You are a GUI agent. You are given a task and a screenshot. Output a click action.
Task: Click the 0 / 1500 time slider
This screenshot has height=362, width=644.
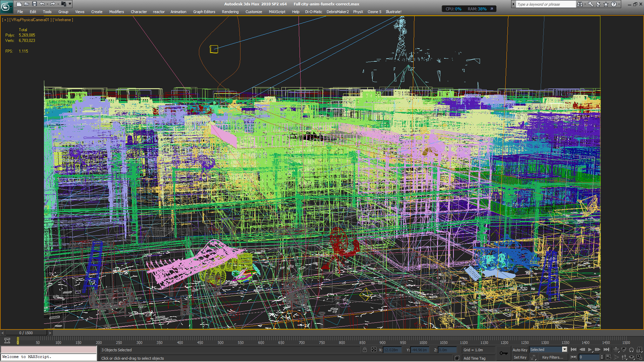coord(26,333)
